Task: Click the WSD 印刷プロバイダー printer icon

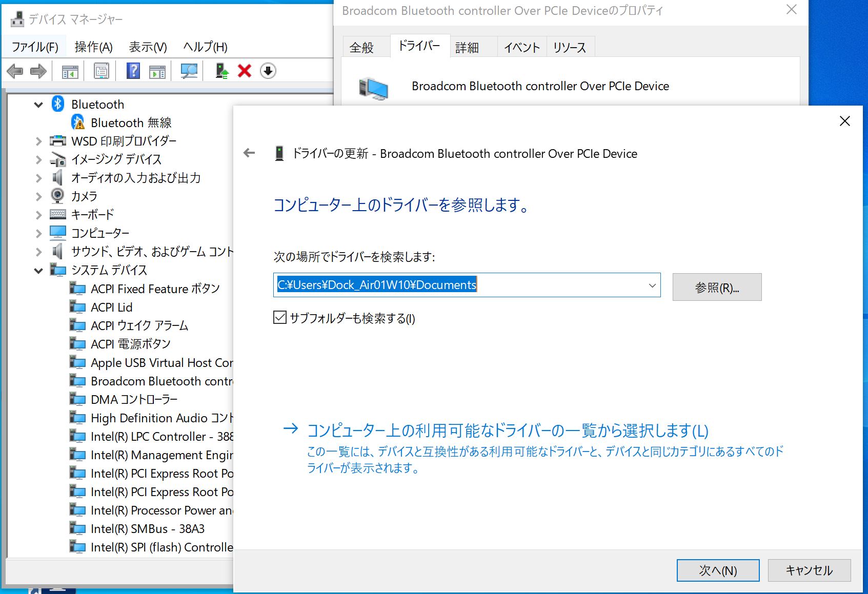Action: [x=58, y=141]
